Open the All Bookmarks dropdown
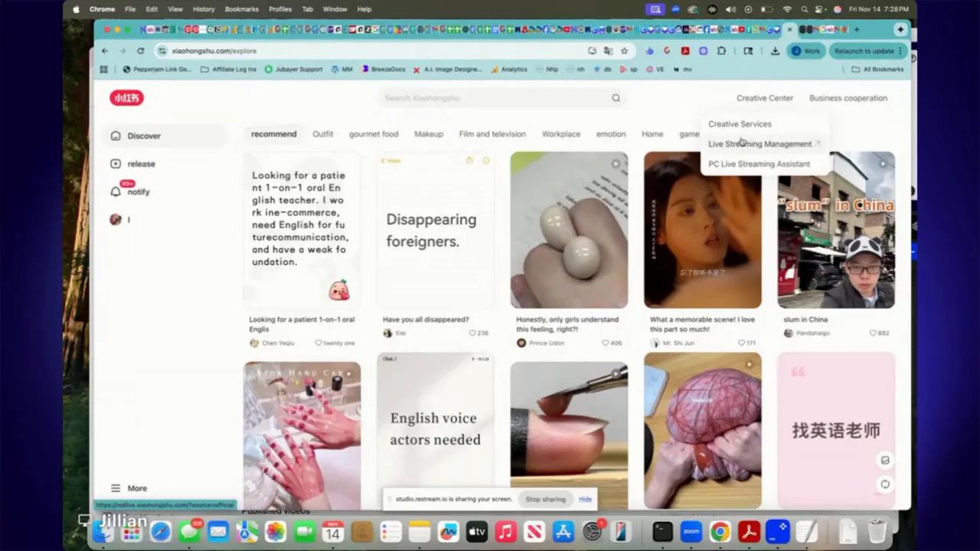The height and width of the screenshot is (551, 980). point(878,69)
